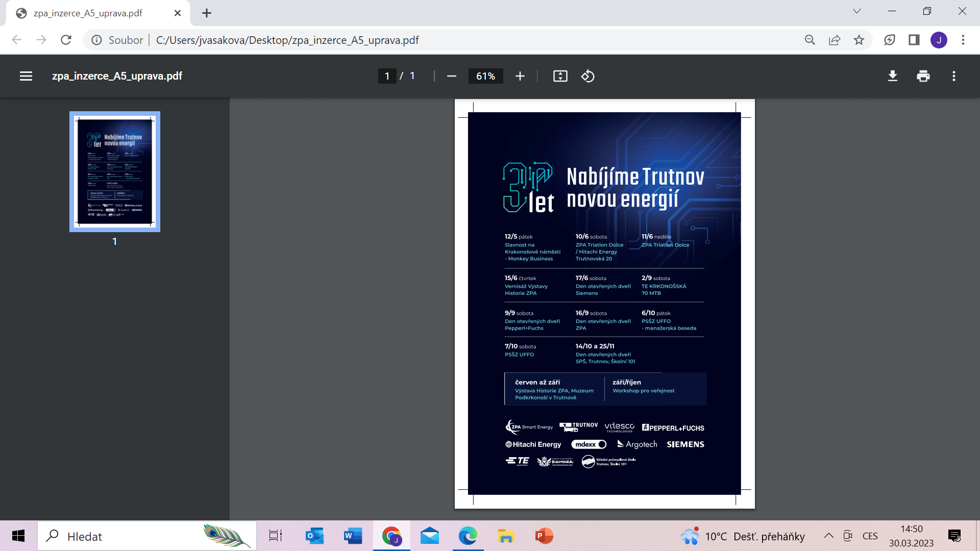Edit the page number field
This screenshot has width=980, height=551.
387,76
